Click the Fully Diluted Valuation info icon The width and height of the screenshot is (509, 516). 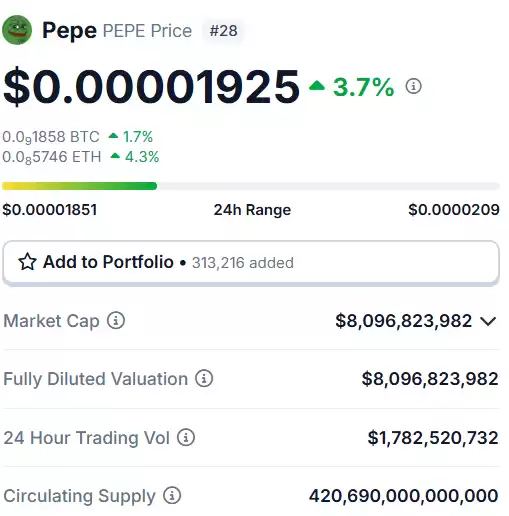tap(204, 379)
